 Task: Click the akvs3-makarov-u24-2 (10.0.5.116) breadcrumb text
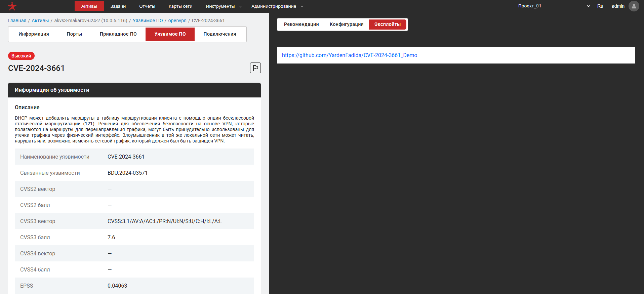(91, 20)
